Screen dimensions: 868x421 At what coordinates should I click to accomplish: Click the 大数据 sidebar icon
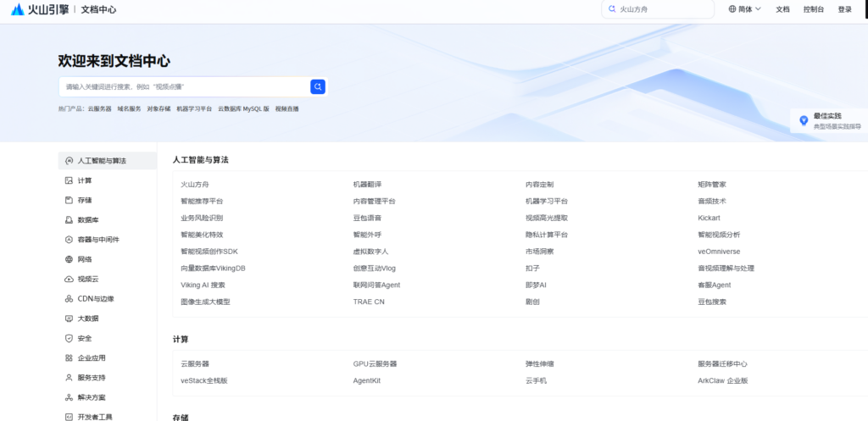click(x=69, y=319)
